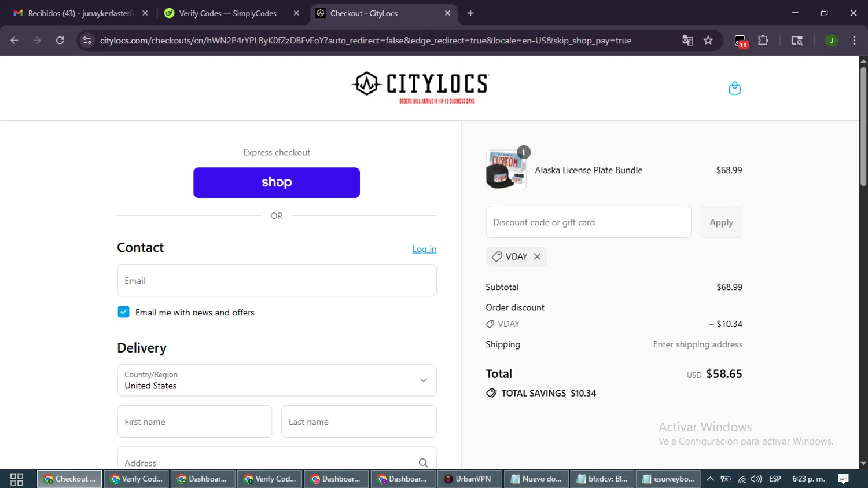Open the Chrome extensions puzzle icon
Image resolution: width=868 pixels, height=488 pixels.
(763, 41)
